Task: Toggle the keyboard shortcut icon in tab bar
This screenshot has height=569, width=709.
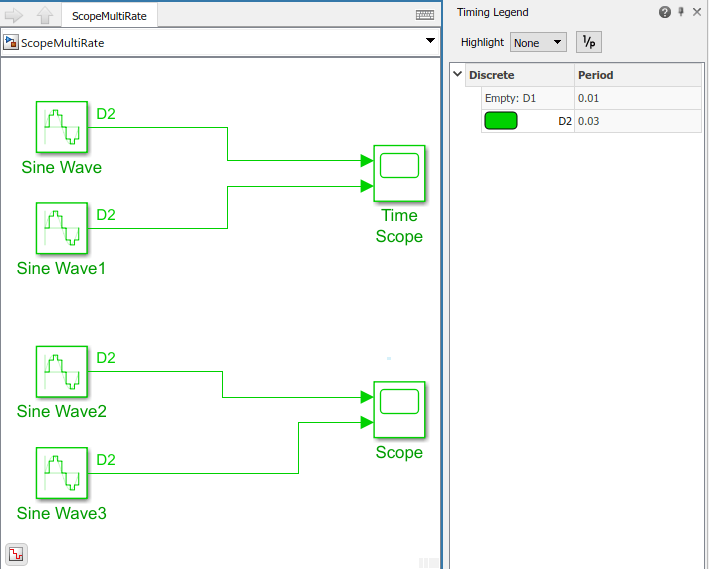Action: [x=425, y=15]
